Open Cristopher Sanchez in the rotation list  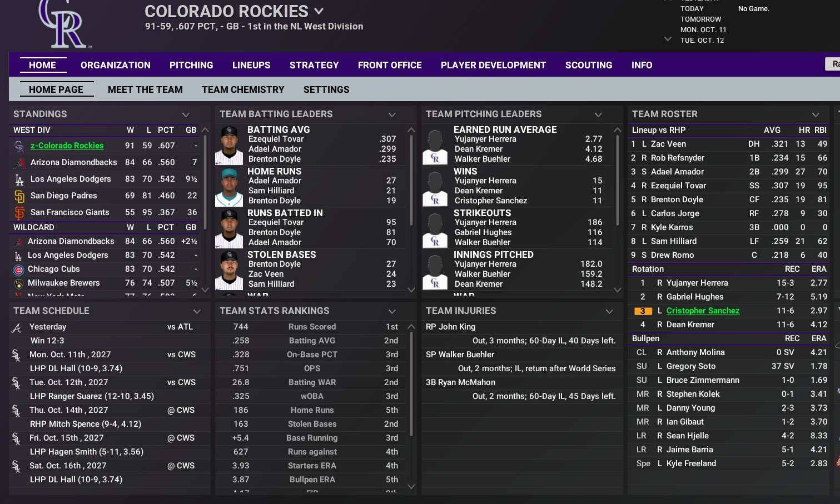click(703, 311)
